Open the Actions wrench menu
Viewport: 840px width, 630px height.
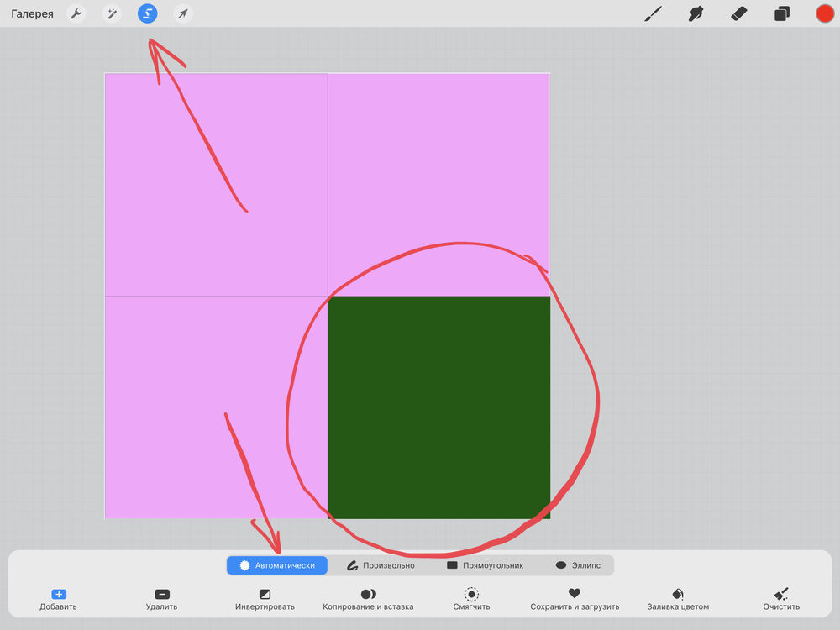coord(76,13)
